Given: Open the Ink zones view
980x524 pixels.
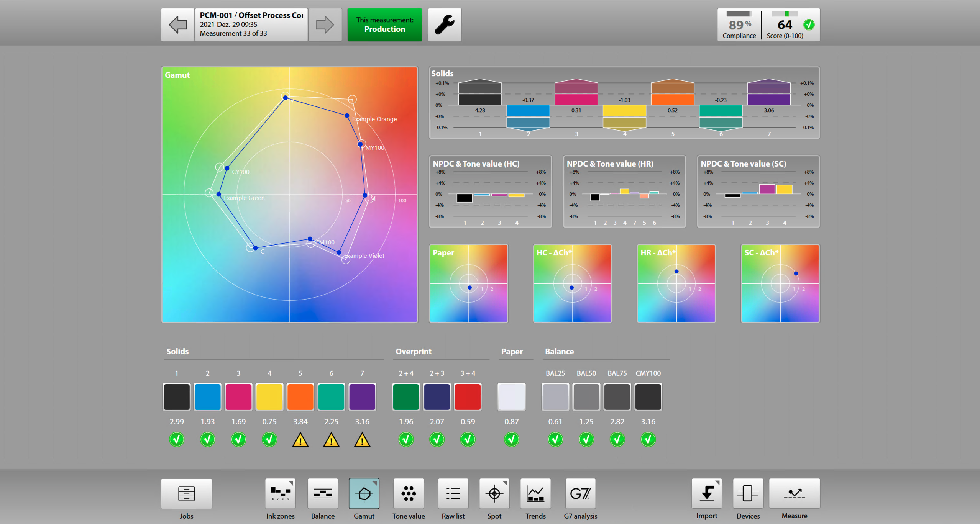Looking at the screenshot, I should [x=280, y=494].
